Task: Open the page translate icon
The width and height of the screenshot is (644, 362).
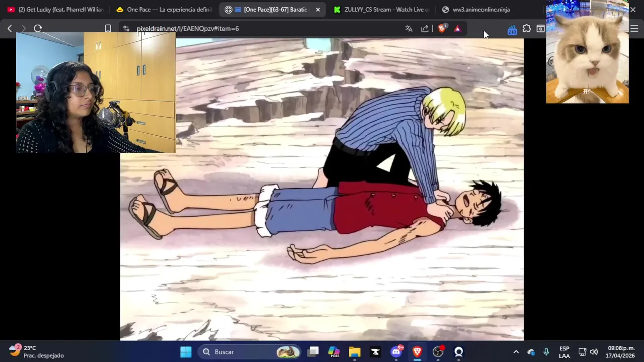Action: coord(409,29)
